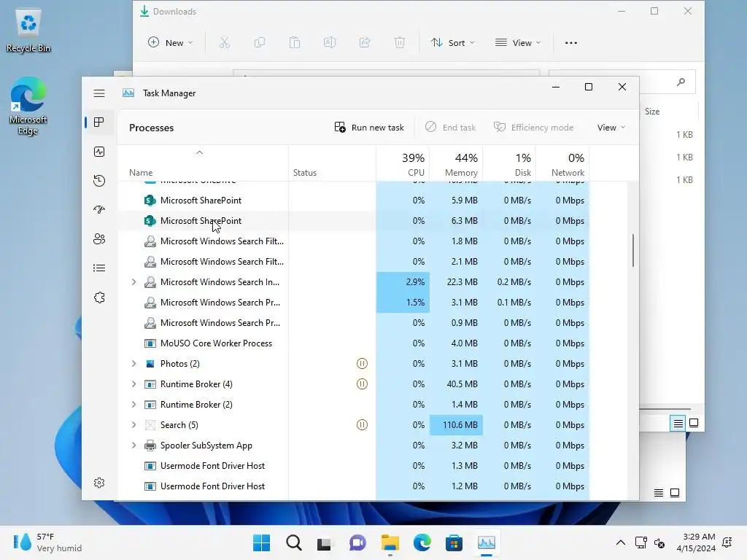Open clock showing 3:29 AM
747x560 pixels.
(x=695, y=542)
